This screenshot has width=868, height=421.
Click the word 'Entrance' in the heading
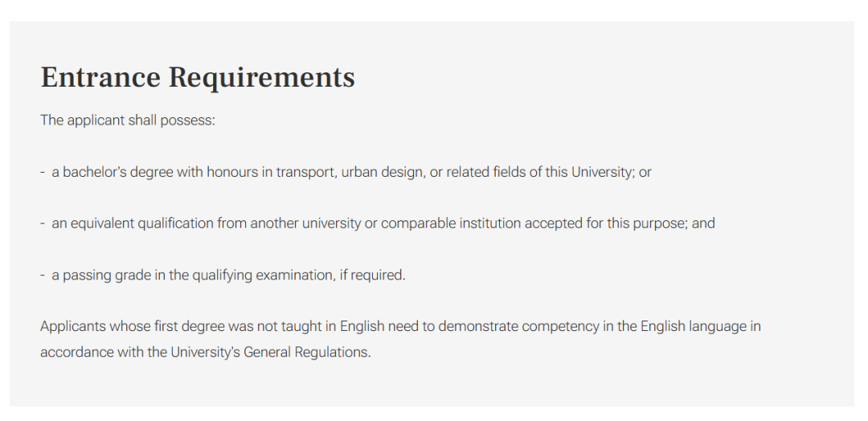pos(100,77)
